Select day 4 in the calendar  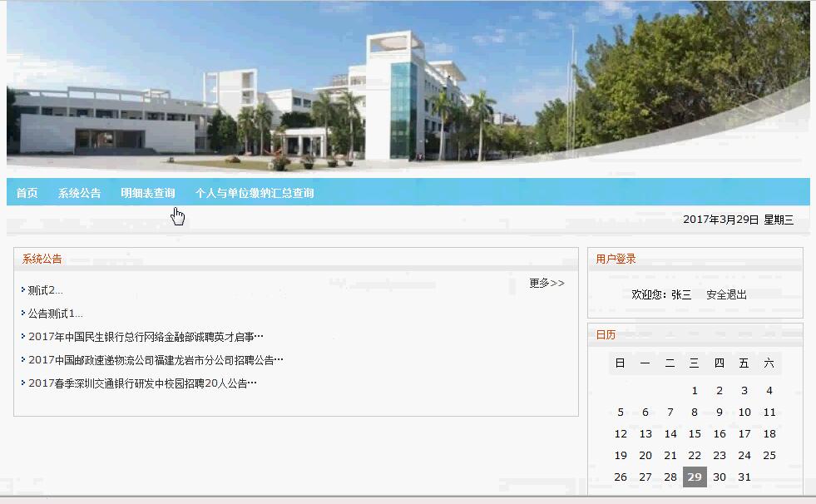tap(769, 391)
